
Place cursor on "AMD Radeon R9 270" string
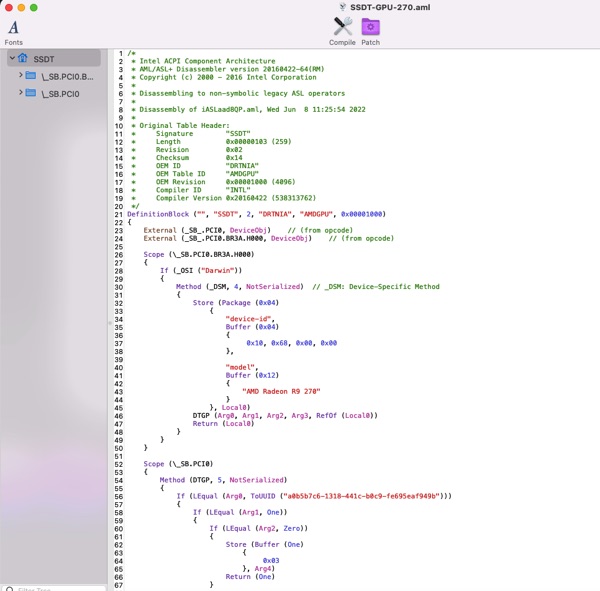(x=280, y=390)
